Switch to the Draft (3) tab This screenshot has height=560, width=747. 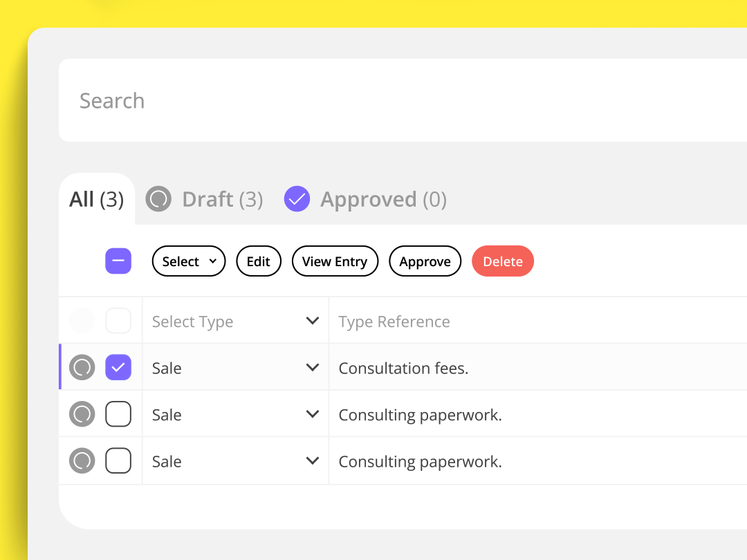tap(223, 199)
